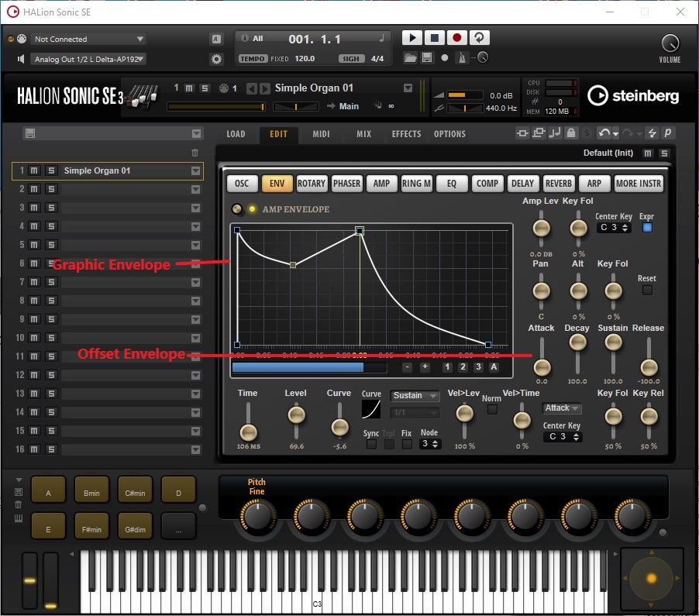Click the speaker audio output icon

click(x=20, y=59)
